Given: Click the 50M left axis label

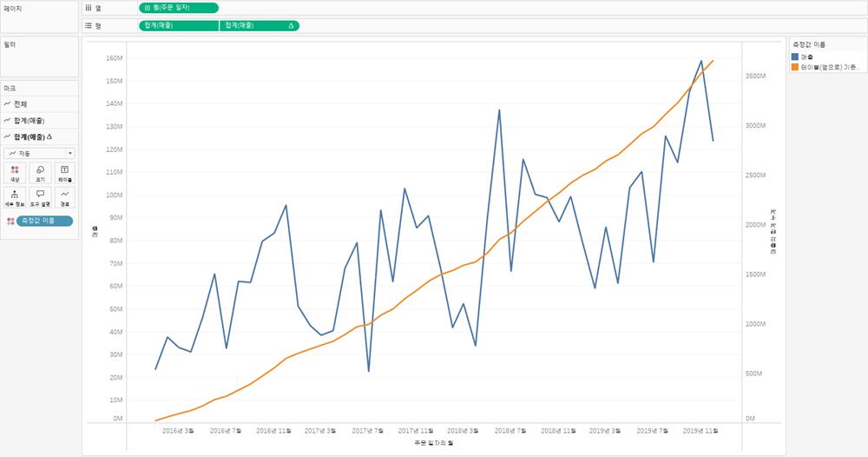Looking at the screenshot, I should [115, 309].
